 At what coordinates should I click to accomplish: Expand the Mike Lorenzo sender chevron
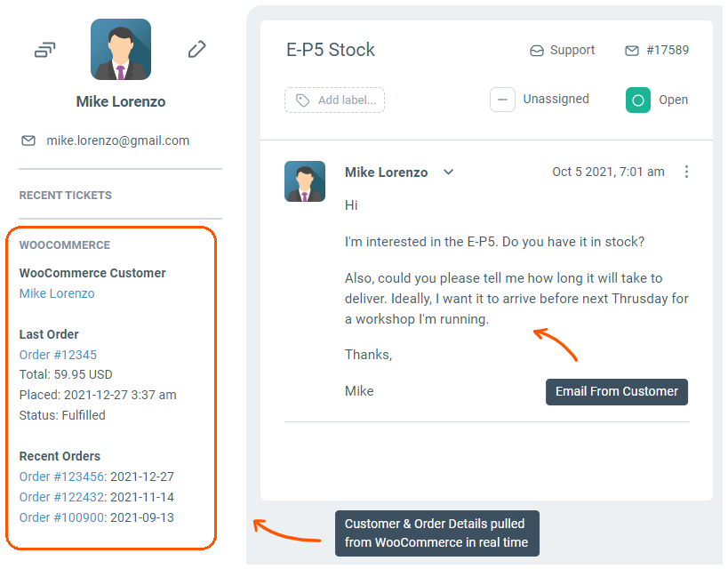(x=449, y=172)
